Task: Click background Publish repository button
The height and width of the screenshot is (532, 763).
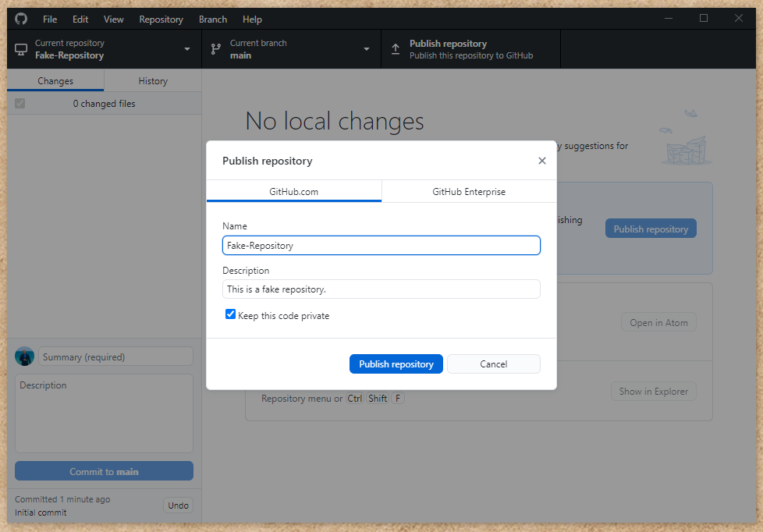Action: tap(651, 229)
